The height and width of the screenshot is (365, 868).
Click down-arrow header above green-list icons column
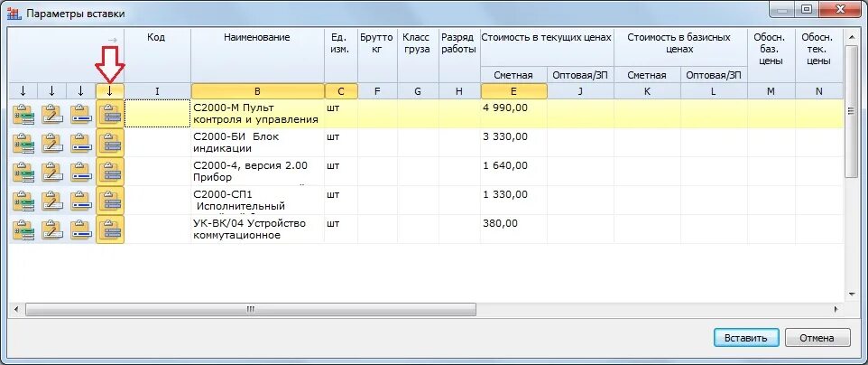click(x=23, y=91)
